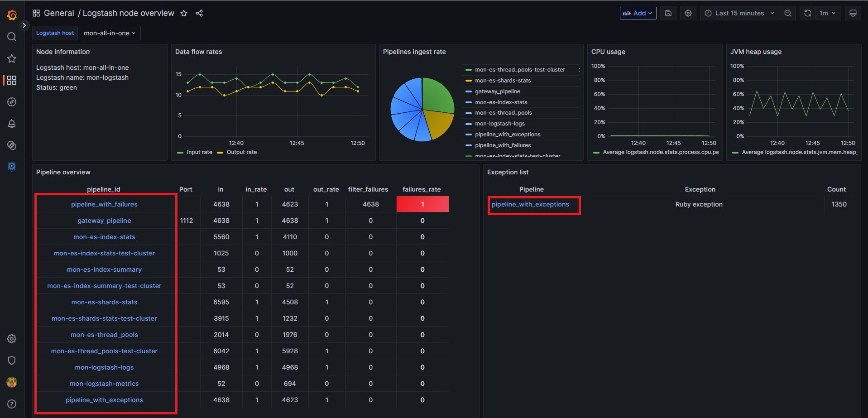This screenshot has width=868, height=418.
Task: Open mon-es-shards-stats-test-cluster pipeline link
Action: point(104,318)
